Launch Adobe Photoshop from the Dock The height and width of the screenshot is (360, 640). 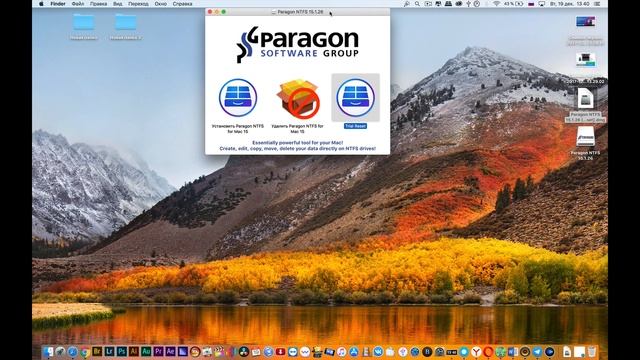(122, 351)
